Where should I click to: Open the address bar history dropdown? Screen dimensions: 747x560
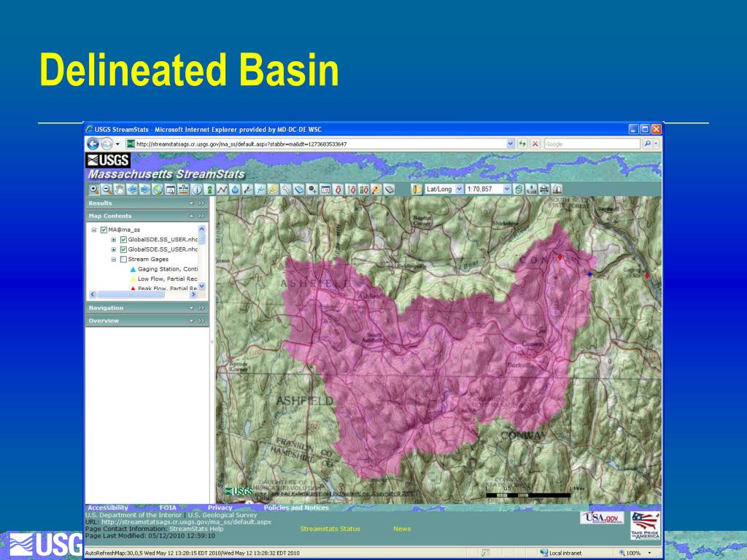click(x=510, y=144)
